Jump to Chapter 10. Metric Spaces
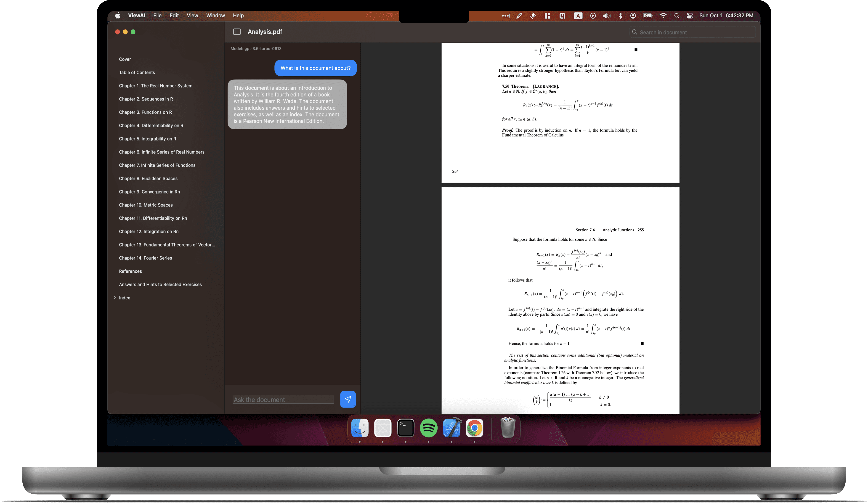The height and width of the screenshot is (503, 868). pyautogui.click(x=146, y=205)
